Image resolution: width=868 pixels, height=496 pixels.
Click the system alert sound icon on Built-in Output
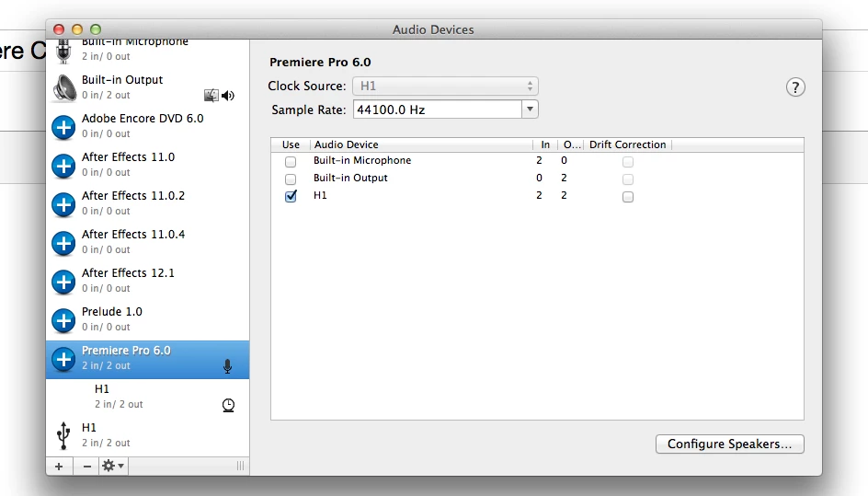click(211, 96)
